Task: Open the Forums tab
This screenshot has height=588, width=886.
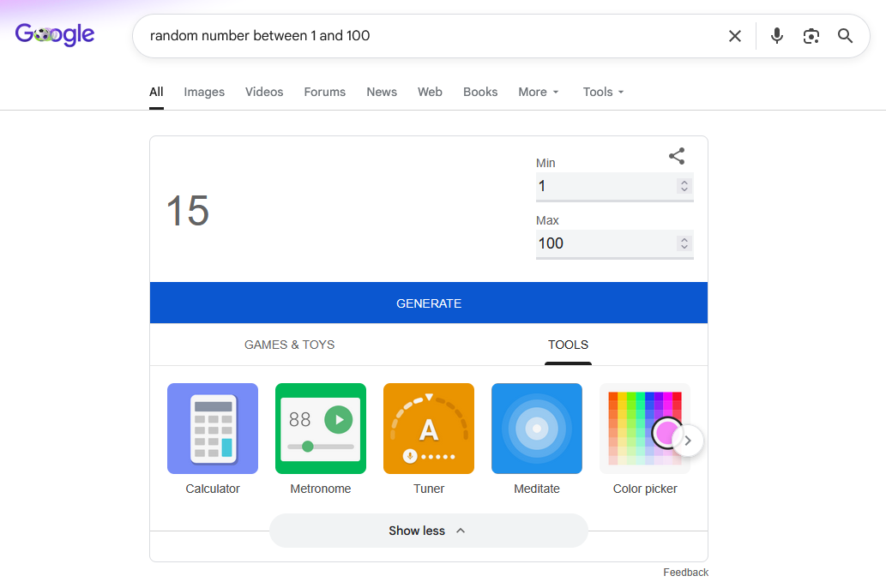Action: tap(324, 92)
